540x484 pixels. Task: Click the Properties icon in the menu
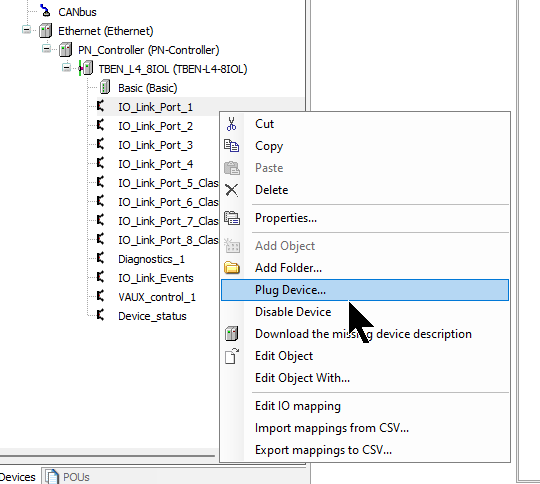232,218
